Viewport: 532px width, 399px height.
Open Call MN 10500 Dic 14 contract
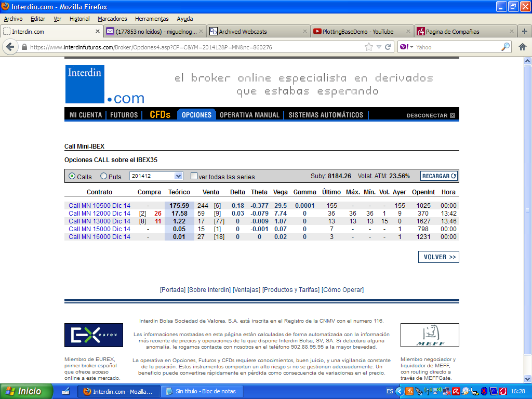99,206
